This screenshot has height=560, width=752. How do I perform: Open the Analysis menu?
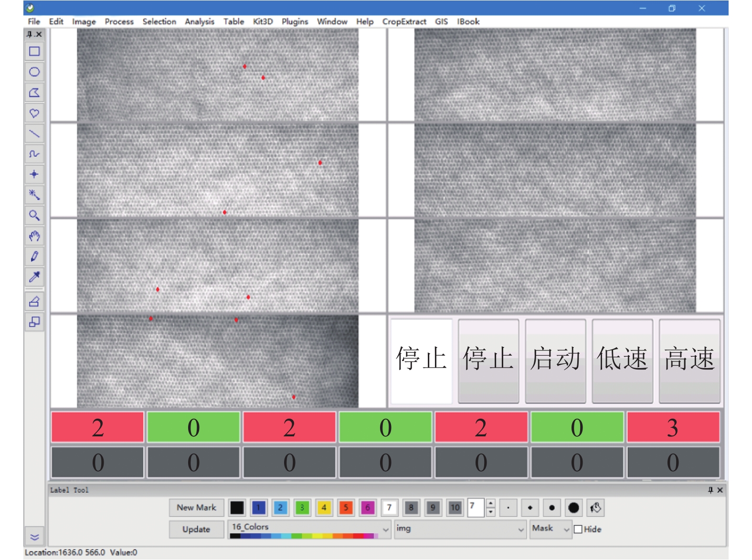(x=200, y=21)
